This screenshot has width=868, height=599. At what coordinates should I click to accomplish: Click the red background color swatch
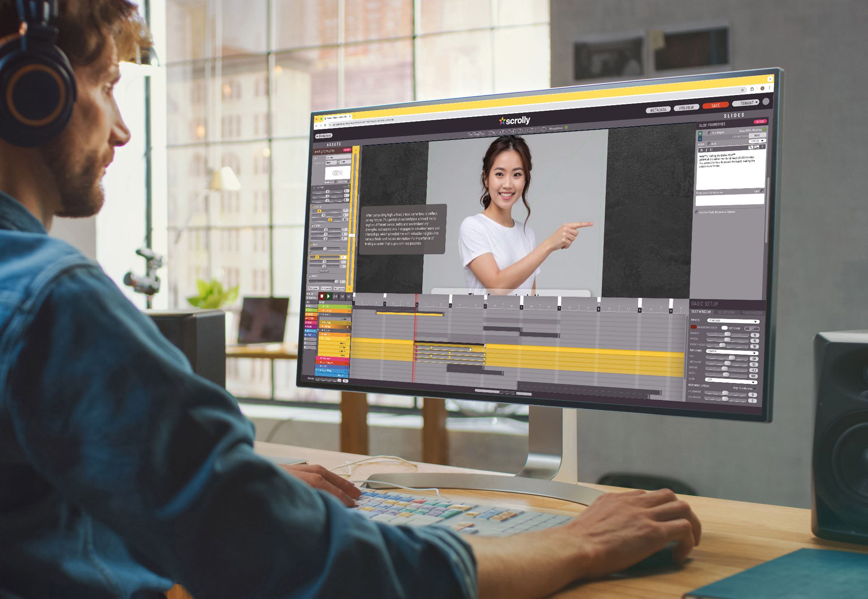pyautogui.click(x=694, y=327)
